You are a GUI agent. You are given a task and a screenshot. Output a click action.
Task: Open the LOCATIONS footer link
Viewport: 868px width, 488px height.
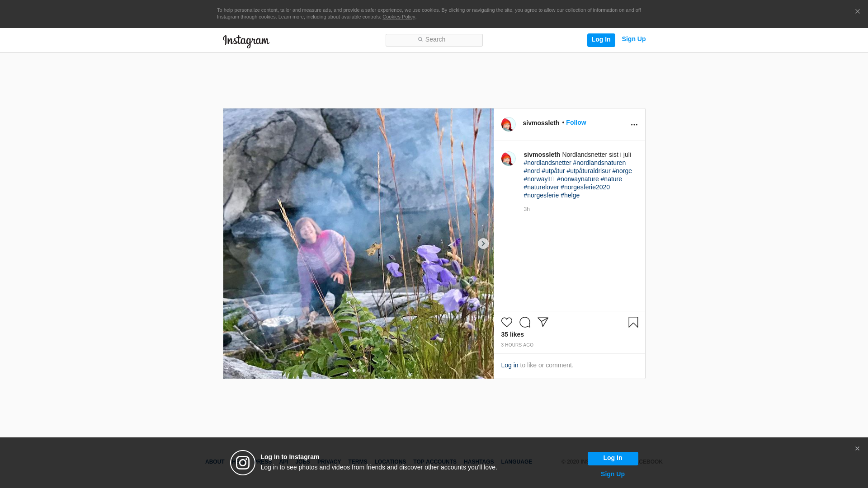tap(390, 462)
